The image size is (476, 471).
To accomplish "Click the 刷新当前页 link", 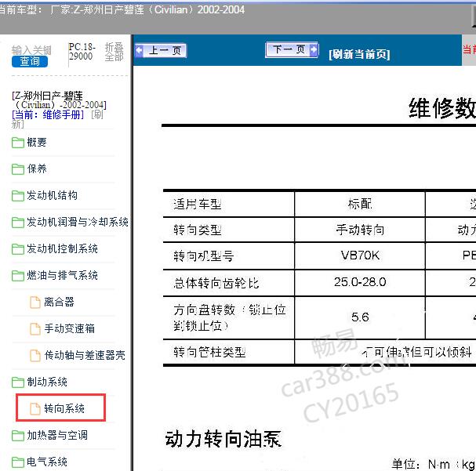I will pyautogui.click(x=359, y=54).
